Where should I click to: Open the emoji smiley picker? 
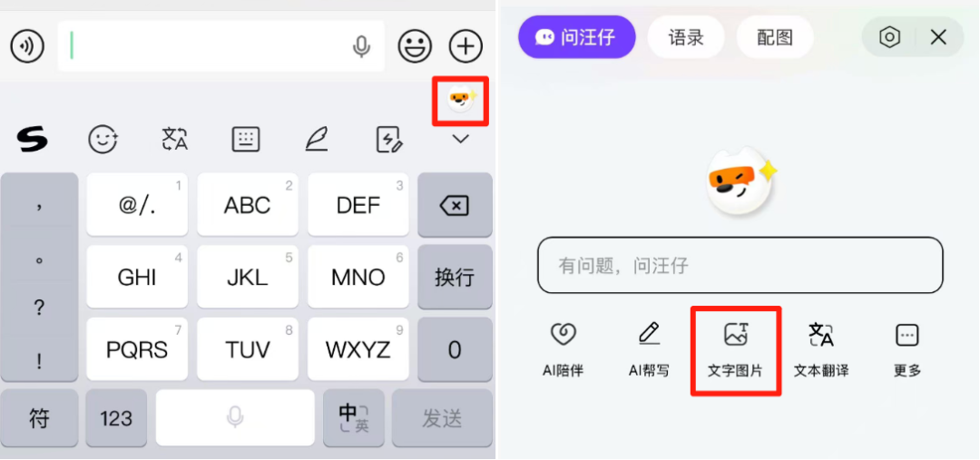click(x=416, y=46)
